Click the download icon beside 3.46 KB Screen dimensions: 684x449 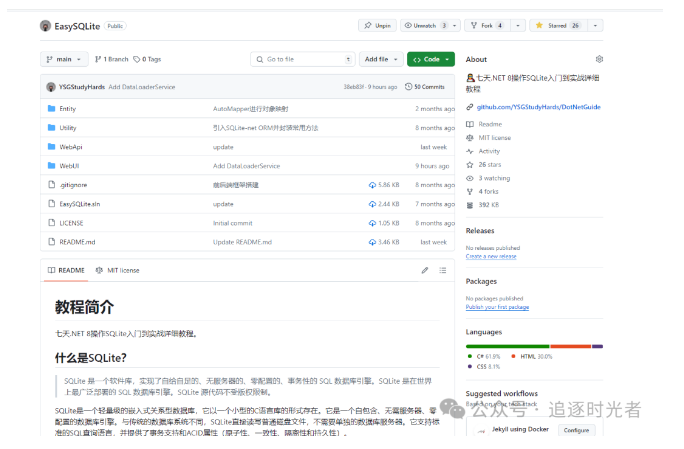(372, 242)
